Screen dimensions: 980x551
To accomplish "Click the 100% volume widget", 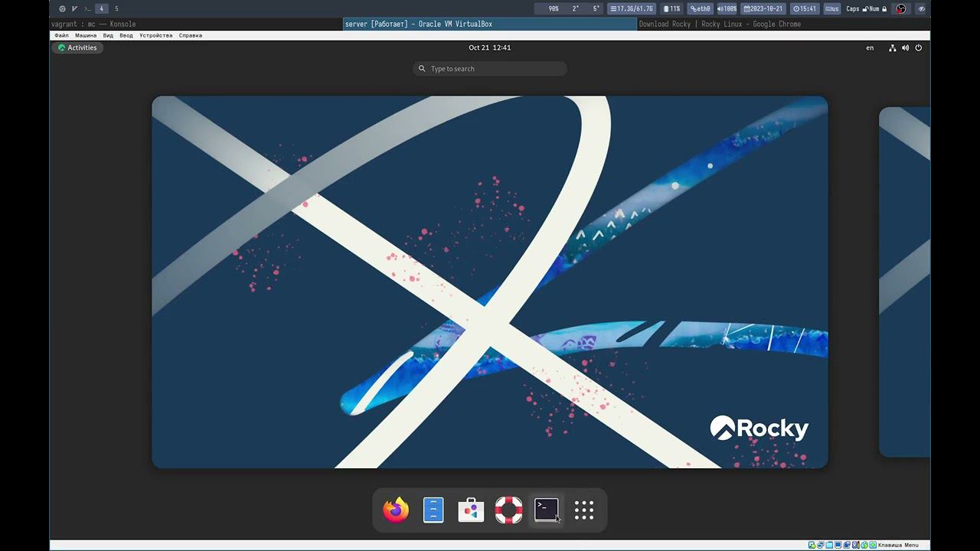I will click(x=727, y=8).
